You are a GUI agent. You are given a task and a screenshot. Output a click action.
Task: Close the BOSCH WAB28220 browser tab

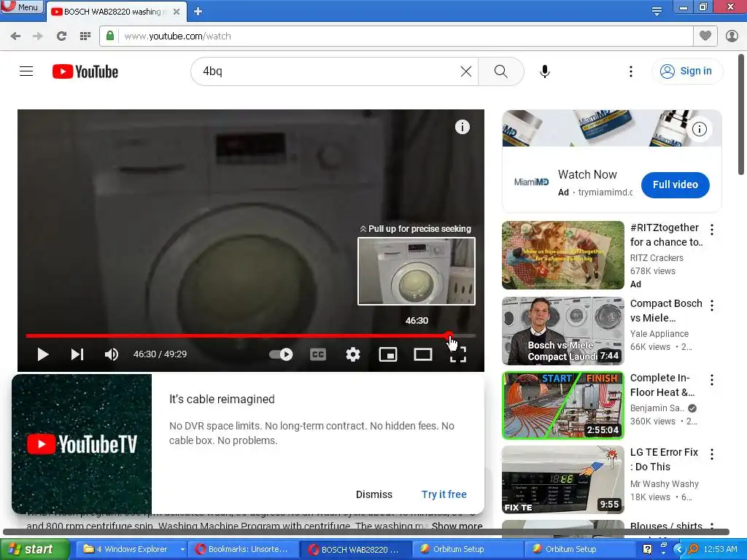(177, 12)
